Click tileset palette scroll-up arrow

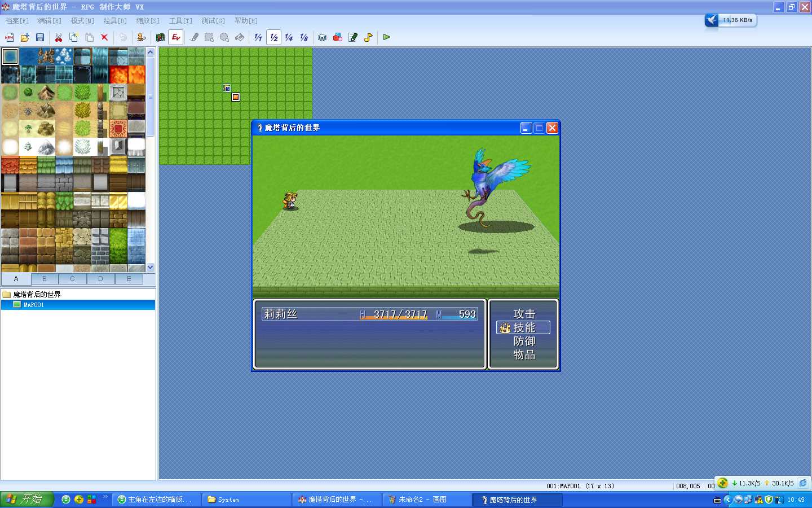pos(150,52)
